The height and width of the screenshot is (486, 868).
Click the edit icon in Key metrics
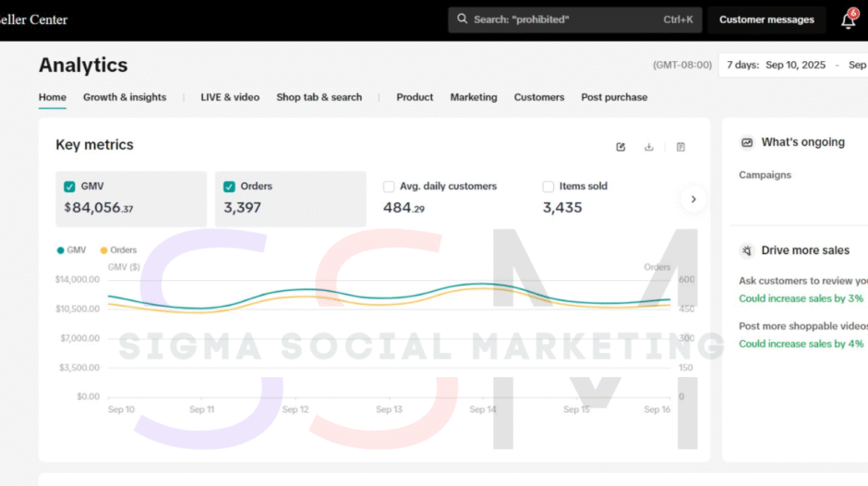tap(621, 147)
